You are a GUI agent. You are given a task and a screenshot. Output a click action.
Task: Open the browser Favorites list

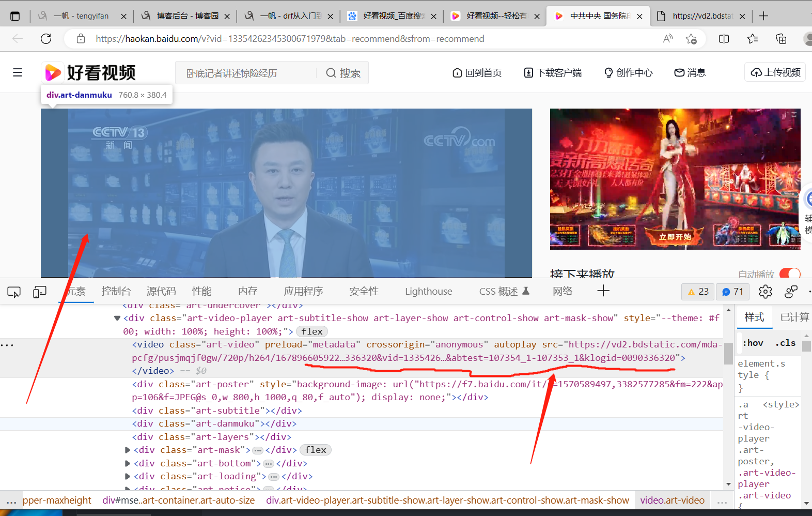pyautogui.click(x=753, y=39)
